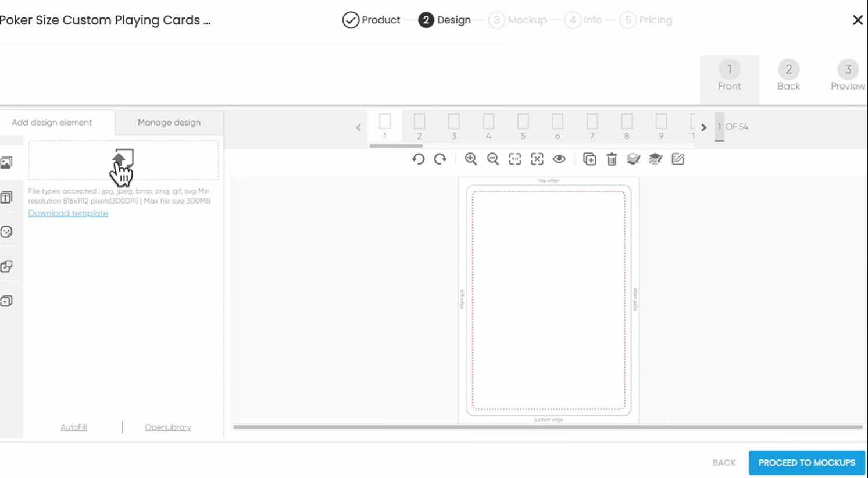Open the image tool in left sidebar
This screenshot has height=478, width=868.
click(x=6, y=163)
